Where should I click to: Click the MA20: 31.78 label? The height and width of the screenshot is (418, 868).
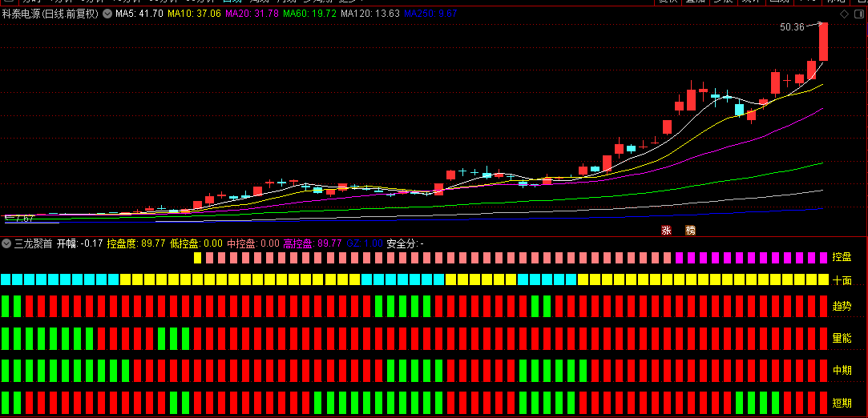252,14
